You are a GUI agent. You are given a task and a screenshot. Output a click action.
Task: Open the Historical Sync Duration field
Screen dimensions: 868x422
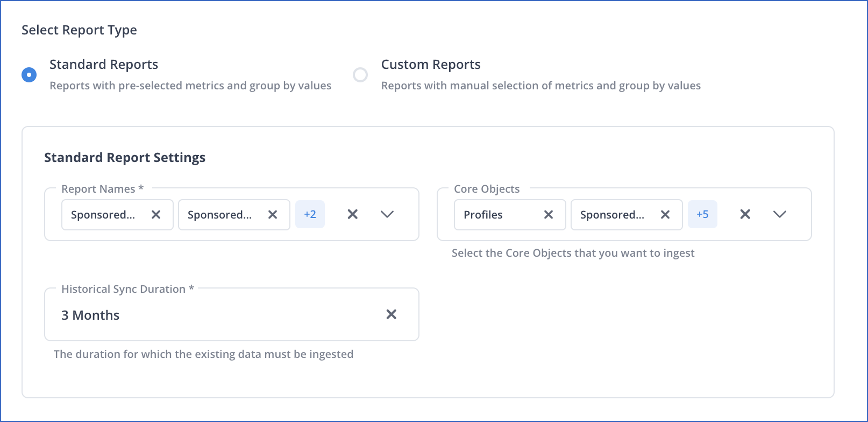tap(232, 314)
